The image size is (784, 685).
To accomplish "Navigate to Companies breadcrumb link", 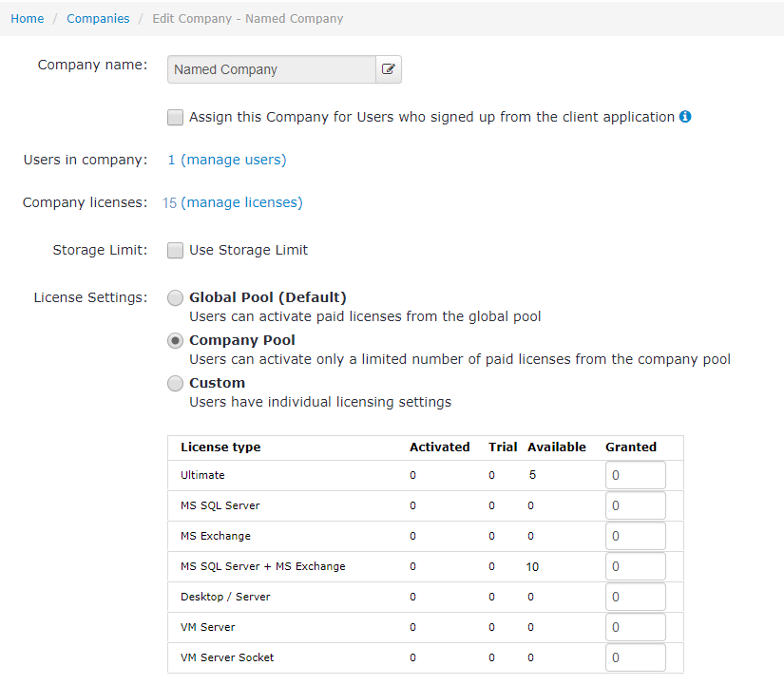I will click(98, 18).
